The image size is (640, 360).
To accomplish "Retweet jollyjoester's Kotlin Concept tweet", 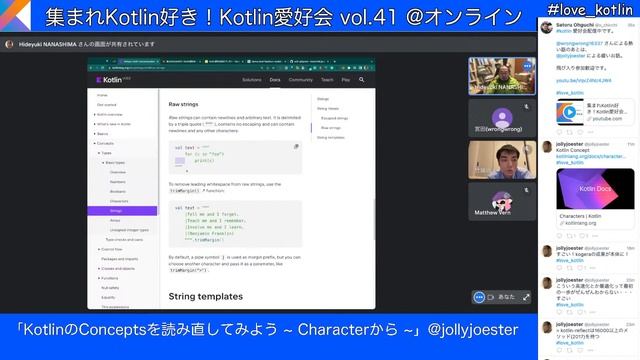I will (571, 236).
